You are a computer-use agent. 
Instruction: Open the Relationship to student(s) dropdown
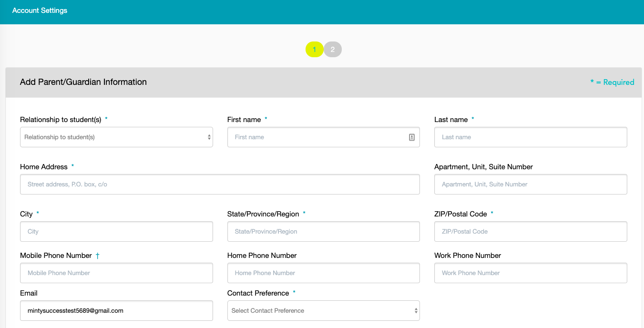[116, 137]
